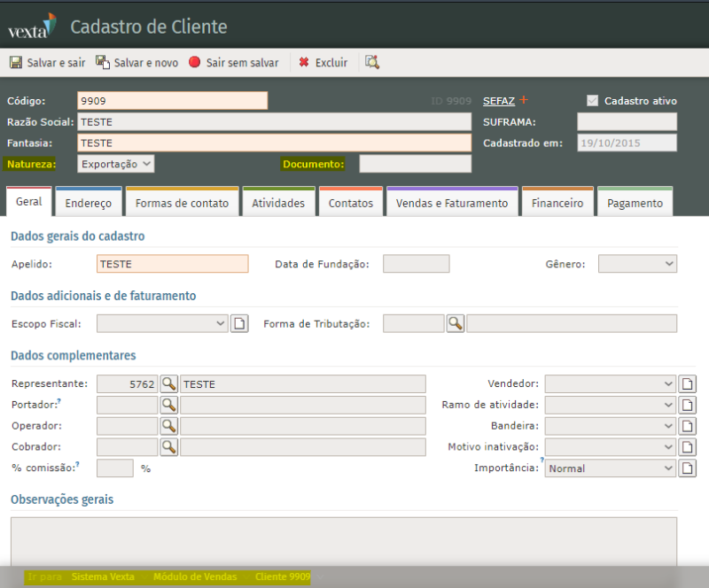Click the Operador search magnifier icon
Viewport: 709px width, 588px height.
[x=168, y=426]
